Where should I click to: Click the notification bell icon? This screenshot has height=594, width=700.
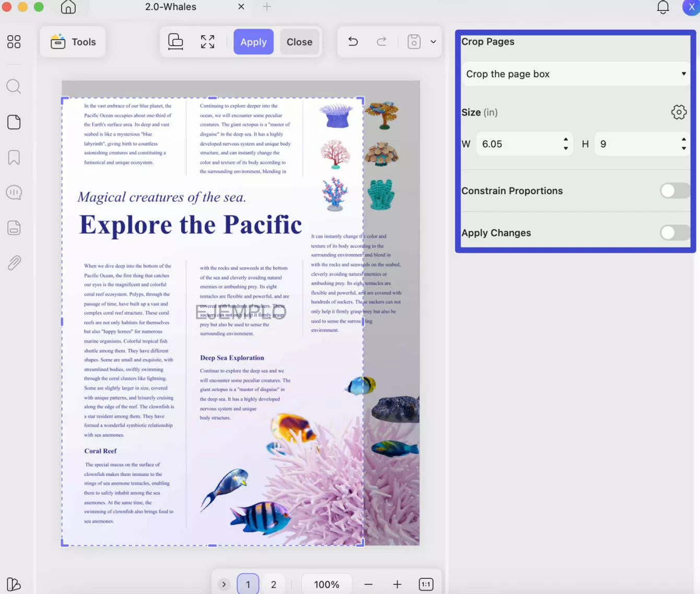pos(662,7)
